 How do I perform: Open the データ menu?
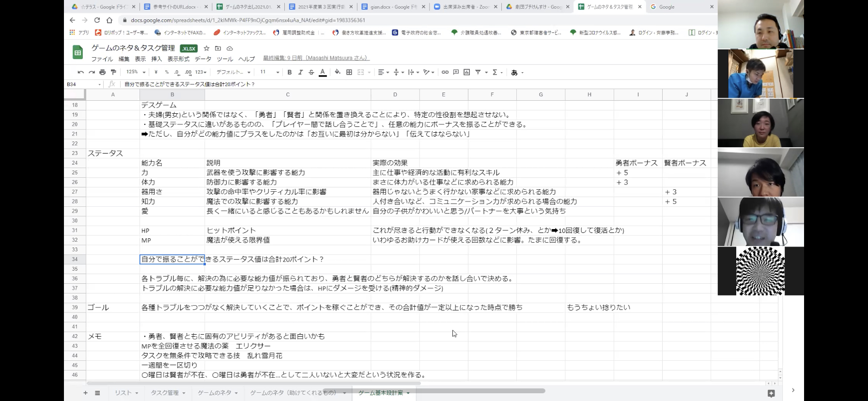point(203,59)
